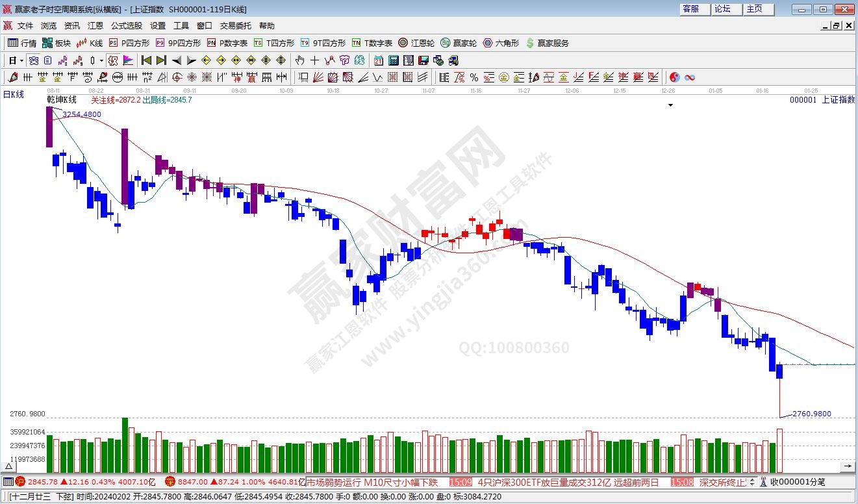This screenshot has width=858, height=504.
Task: Jump to the first K-line bar
Action: coord(146,60)
